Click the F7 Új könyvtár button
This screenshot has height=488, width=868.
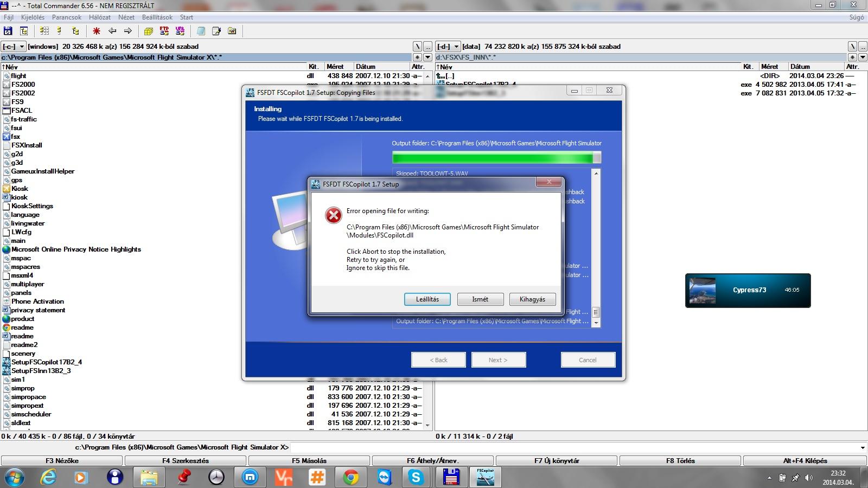click(557, 461)
